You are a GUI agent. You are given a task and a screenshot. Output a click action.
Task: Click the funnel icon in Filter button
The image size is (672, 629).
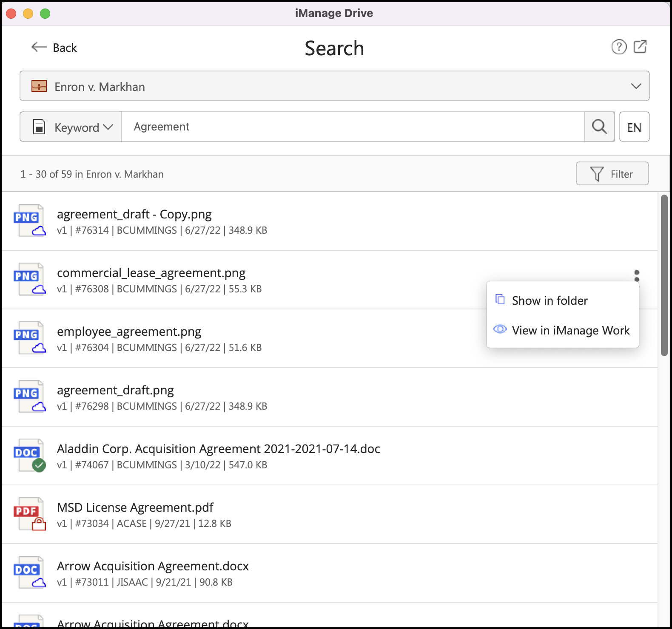tap(597, 174)
